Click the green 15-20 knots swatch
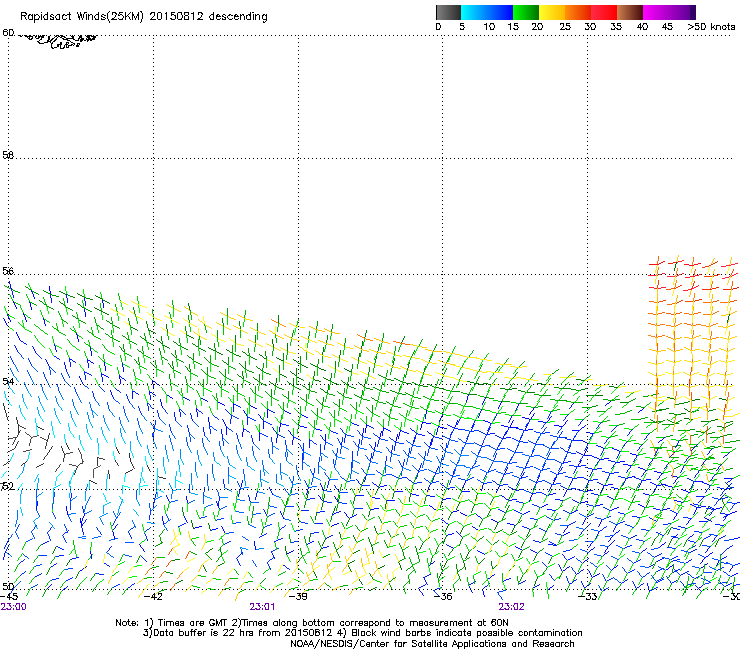 tap(526, 12)
